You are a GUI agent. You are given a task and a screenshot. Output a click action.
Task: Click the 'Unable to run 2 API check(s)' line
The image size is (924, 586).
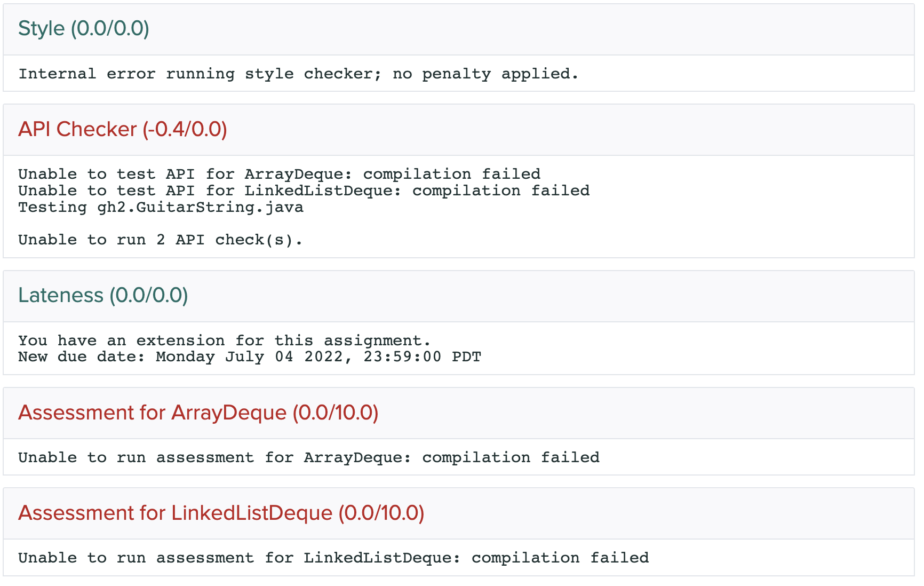[160, 240]
